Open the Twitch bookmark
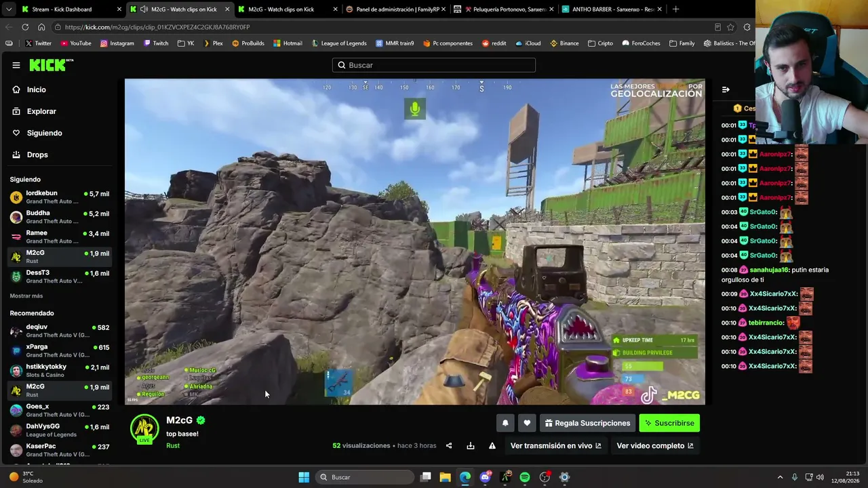Viewport: 868px width, 488px height. (x=155, y=43)
